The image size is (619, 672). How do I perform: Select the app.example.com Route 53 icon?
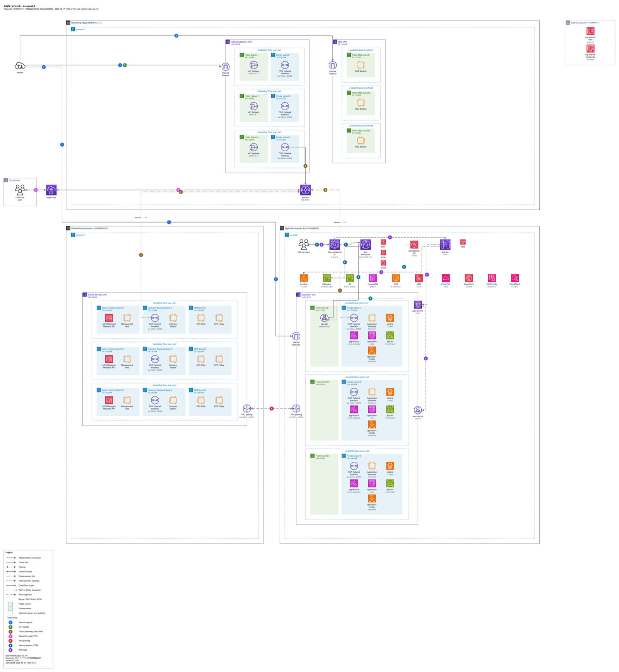[335, 244]
